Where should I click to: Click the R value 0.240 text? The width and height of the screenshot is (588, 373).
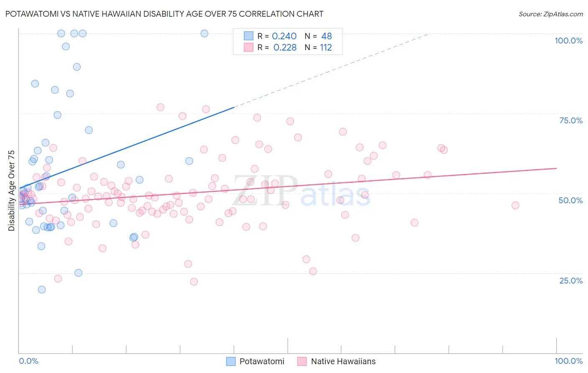tap(284, 36)
